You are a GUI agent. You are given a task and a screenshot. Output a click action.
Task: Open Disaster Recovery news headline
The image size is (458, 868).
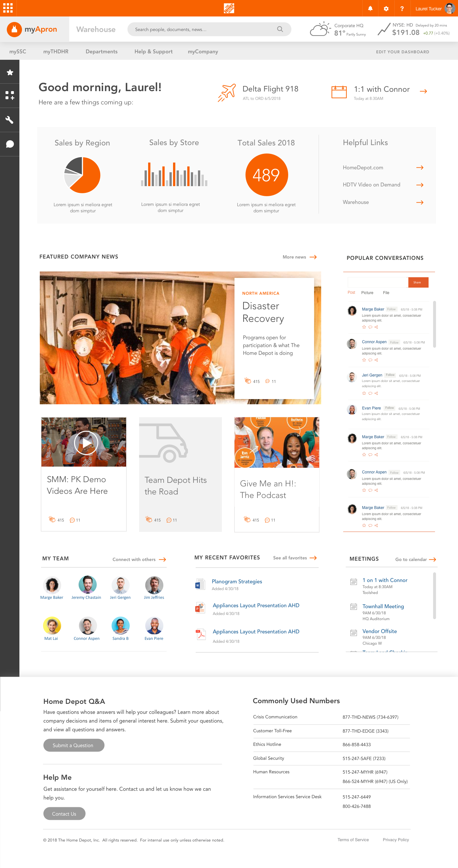pos(263,312)
